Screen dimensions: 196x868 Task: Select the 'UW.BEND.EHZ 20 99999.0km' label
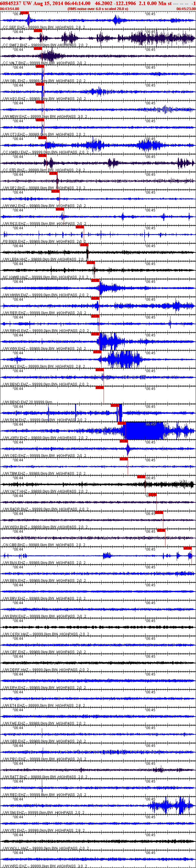[28, 402]
